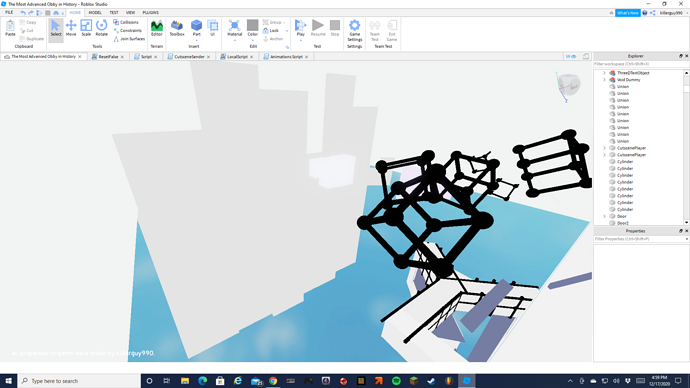Viewport: 690px width, 388px height.
Task: Click the Lock tool
Action: [x=271, y=31]
